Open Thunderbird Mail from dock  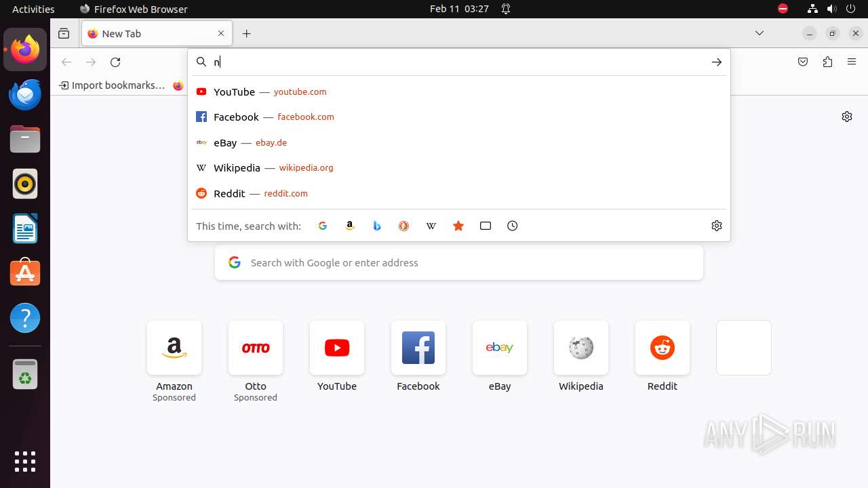coord(25,94)
